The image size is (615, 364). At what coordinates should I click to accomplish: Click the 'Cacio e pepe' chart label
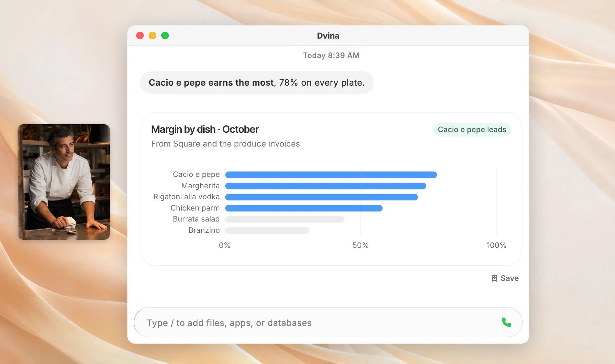(196, 174)
